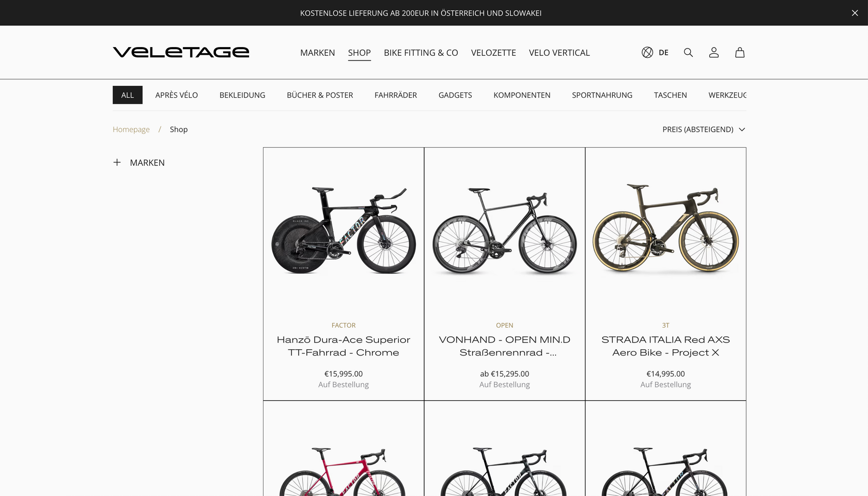This screenshot has height=496, width=868.
Task: Open the Preis (Absteigend) sort dropdown
Action: tap(704, 129)
